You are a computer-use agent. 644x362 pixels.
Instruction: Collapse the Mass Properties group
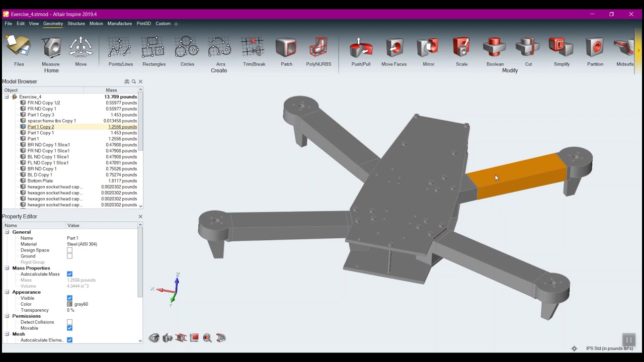point(7,268)
